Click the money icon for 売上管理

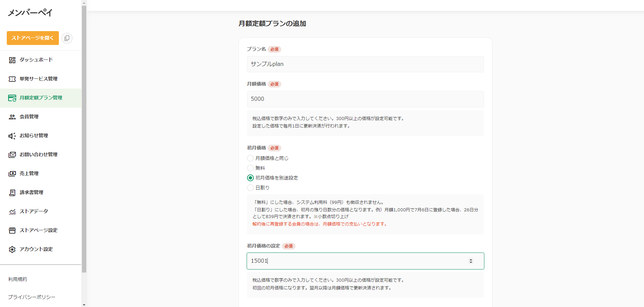[12, 173]
